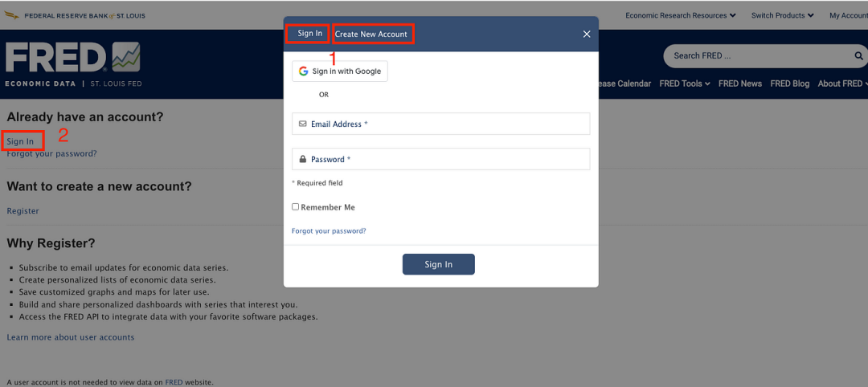This screenshot has height=387, width=868.
Task: Click 'Access the FRED API' bullet text
Action: point(168,317)
